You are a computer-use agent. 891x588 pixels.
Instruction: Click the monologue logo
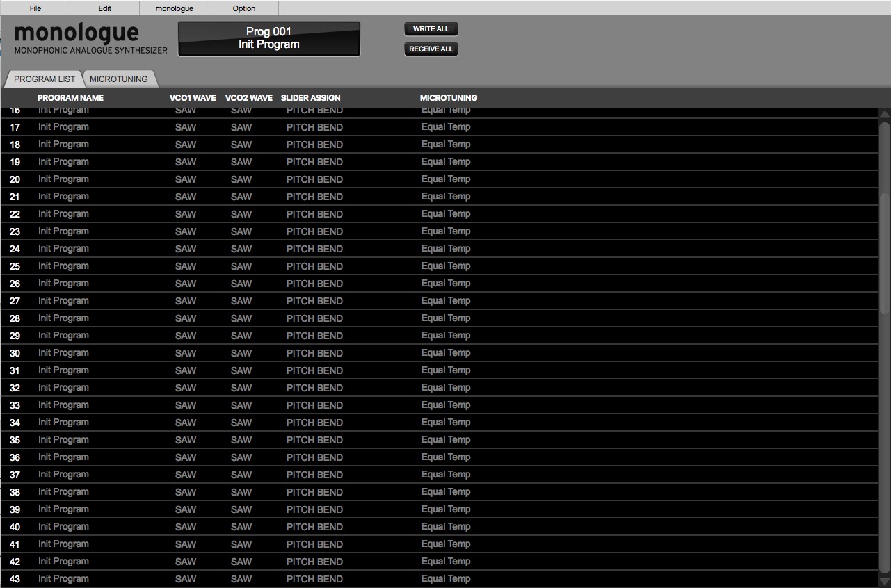(x=77, y=33)
